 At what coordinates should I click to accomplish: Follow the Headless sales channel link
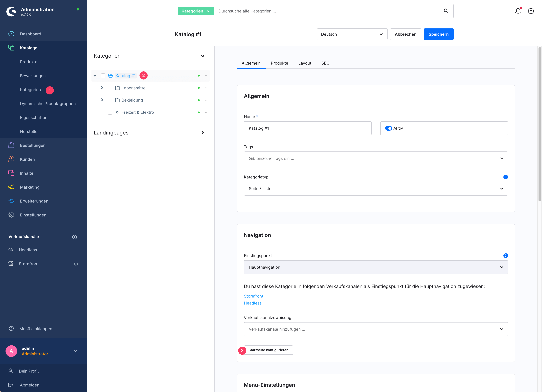[253, 303]
